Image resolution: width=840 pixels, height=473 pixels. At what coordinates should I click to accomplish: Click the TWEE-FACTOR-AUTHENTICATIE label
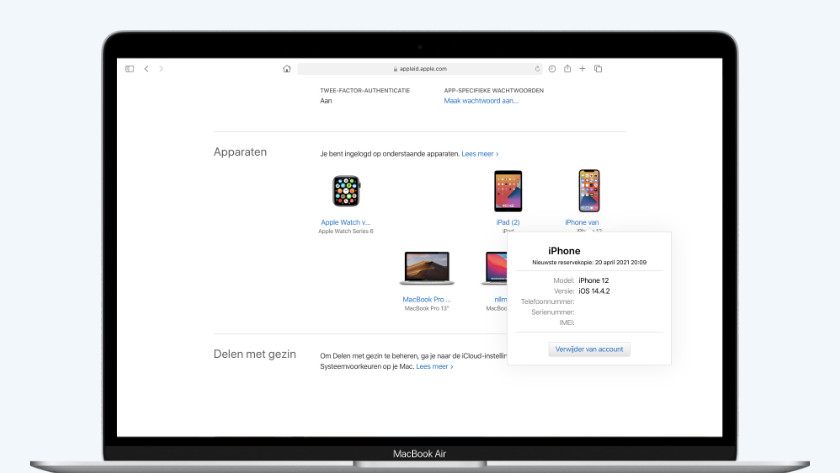[365, 91]
